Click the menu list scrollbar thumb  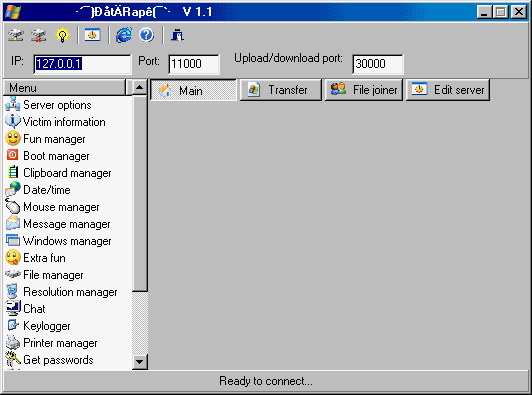[x=139, y=193]
